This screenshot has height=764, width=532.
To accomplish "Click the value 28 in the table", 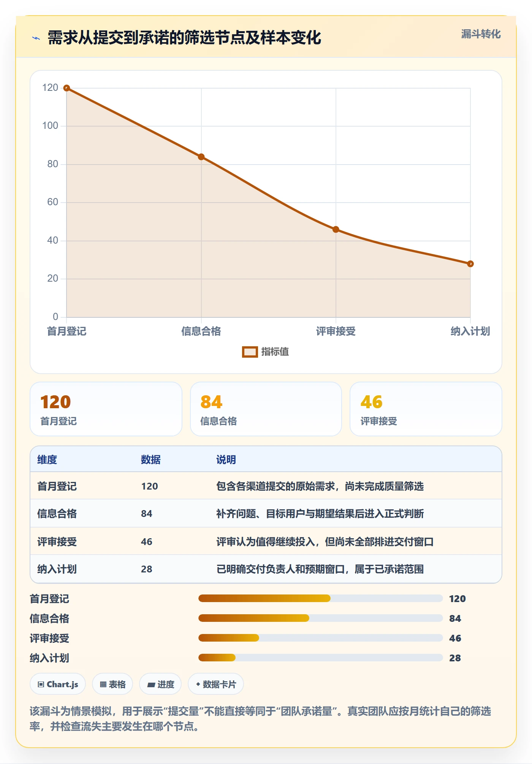I will 147,569.
